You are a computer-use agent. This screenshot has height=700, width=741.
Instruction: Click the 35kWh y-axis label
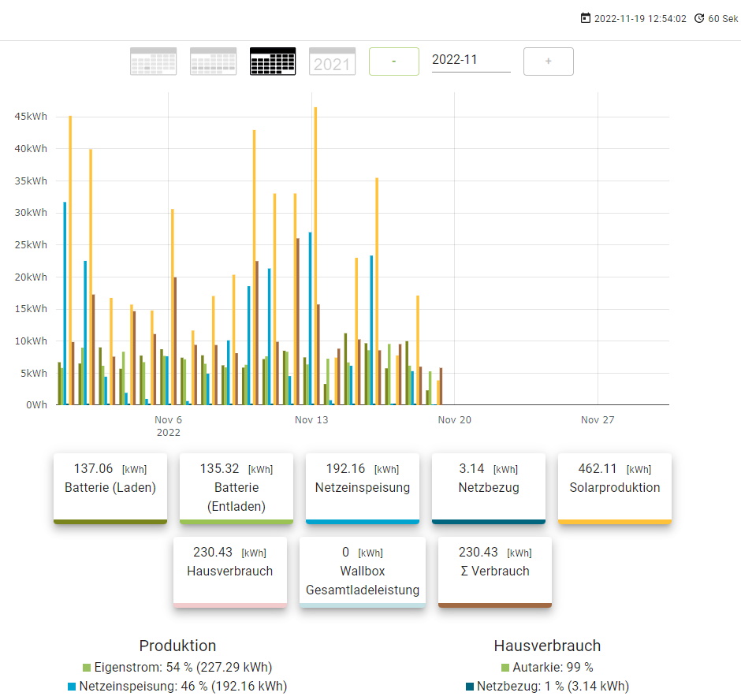tap(31, 181)
